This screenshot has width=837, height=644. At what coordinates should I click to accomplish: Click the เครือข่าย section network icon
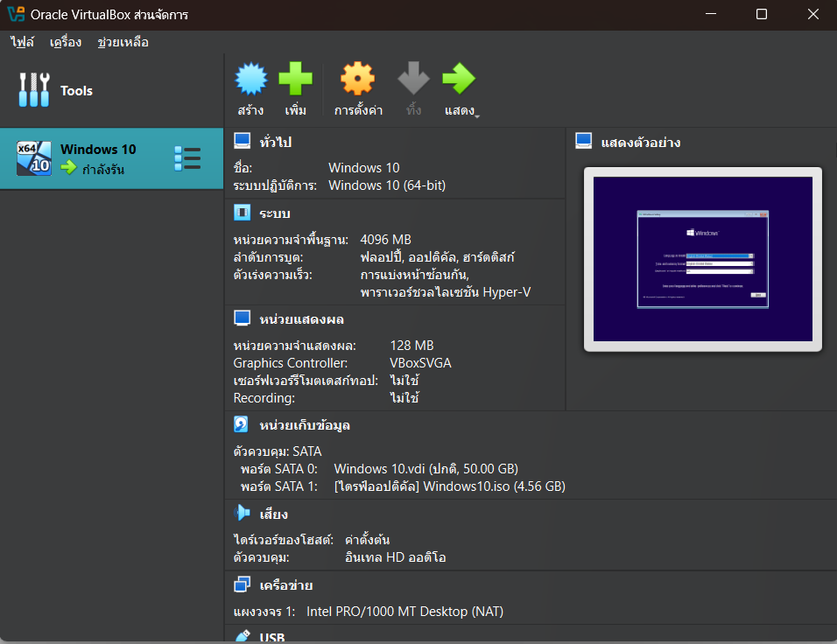click(243, 584)
